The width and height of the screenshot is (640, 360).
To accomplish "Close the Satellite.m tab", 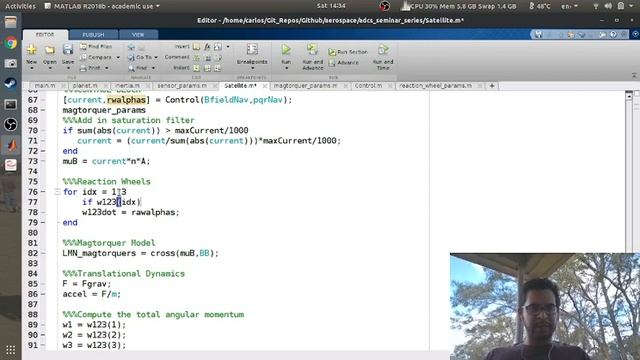I will point(264,86).
